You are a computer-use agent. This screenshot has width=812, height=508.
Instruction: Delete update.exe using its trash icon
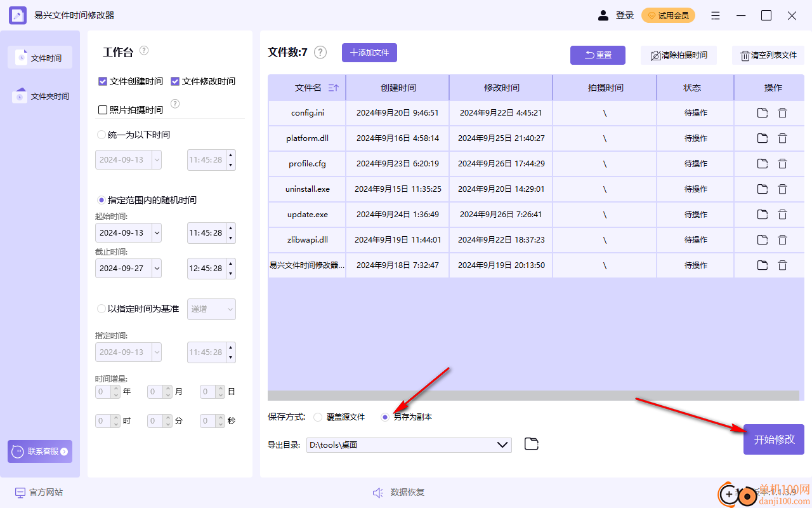point(782,215)
